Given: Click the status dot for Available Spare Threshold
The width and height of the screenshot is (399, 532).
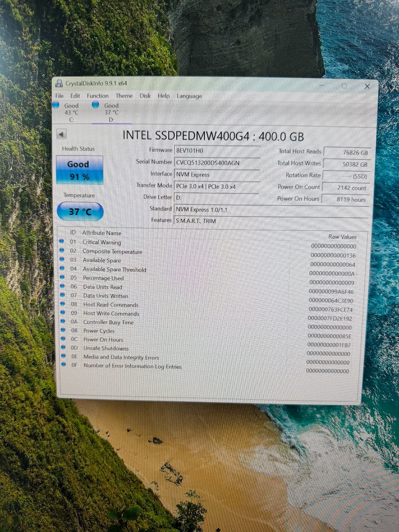Looking at the screenshot, I should coord(62,268).
